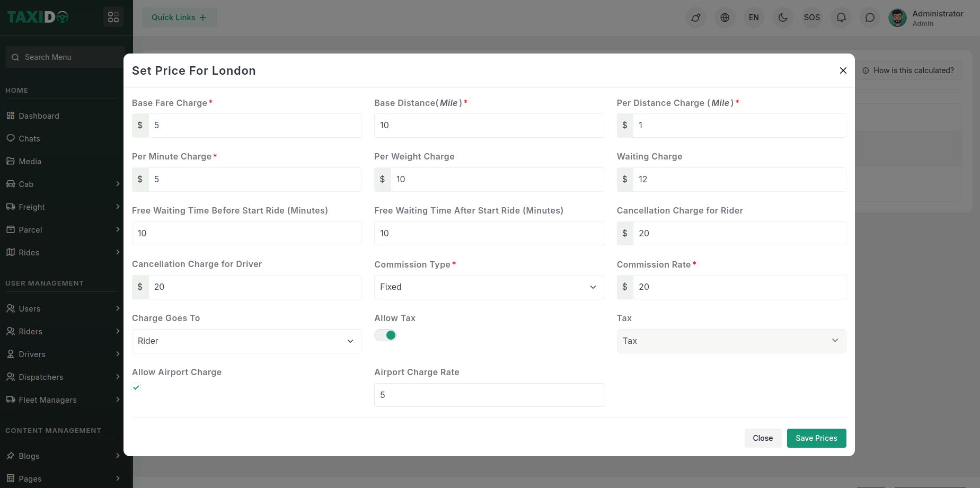Uncheck the Allow Airport Charge checkbox
The image size is (980, 488).
point(136,387)
